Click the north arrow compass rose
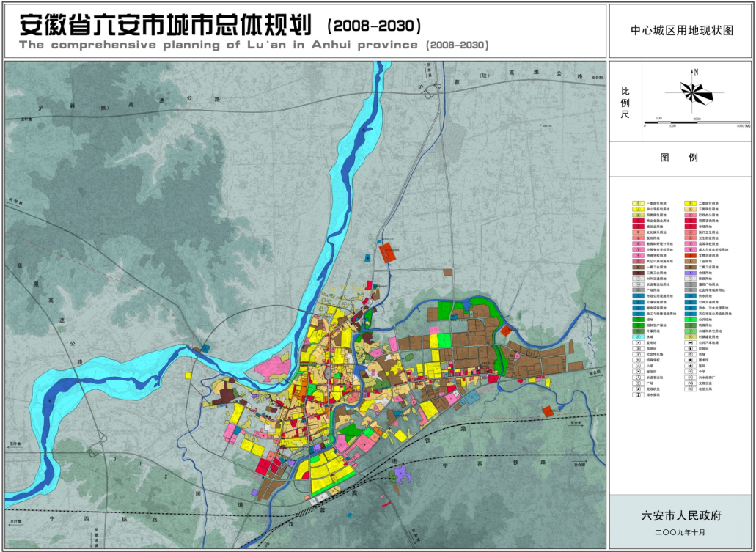This screenshot has width=756, height=552. tap(691, 92)
